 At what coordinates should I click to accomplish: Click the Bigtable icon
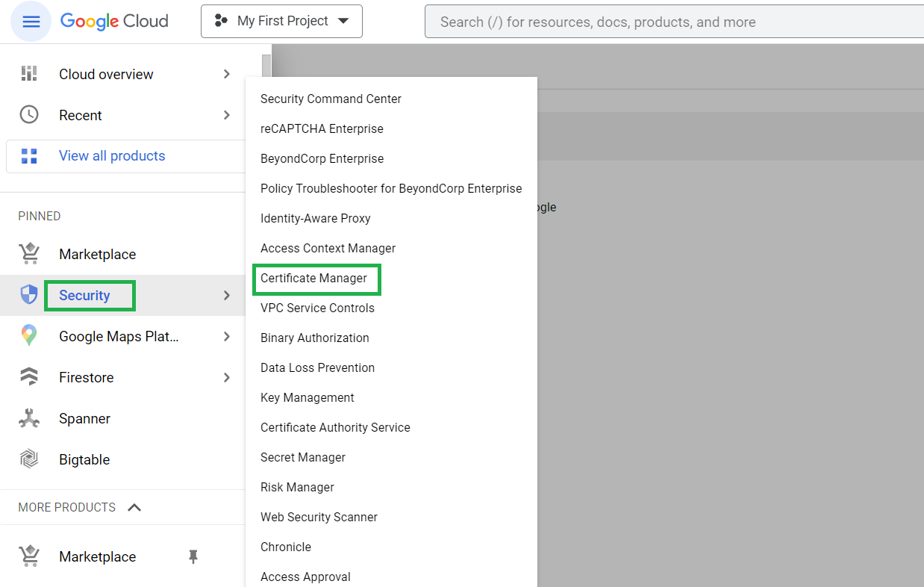point(29,459)
